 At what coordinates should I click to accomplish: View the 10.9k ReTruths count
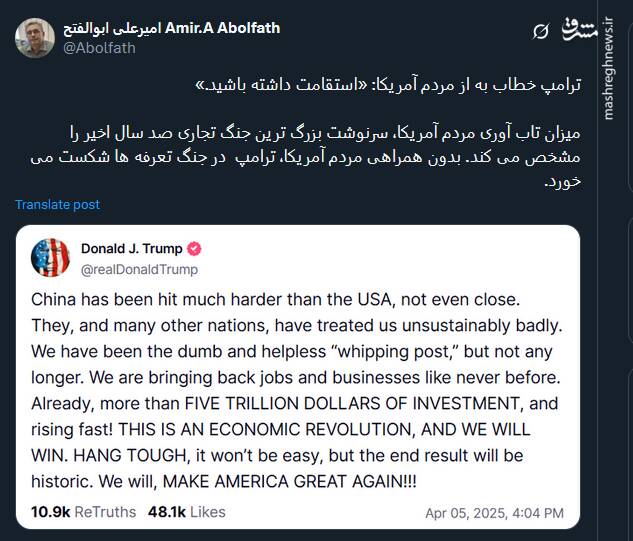[x=83, y=512]
